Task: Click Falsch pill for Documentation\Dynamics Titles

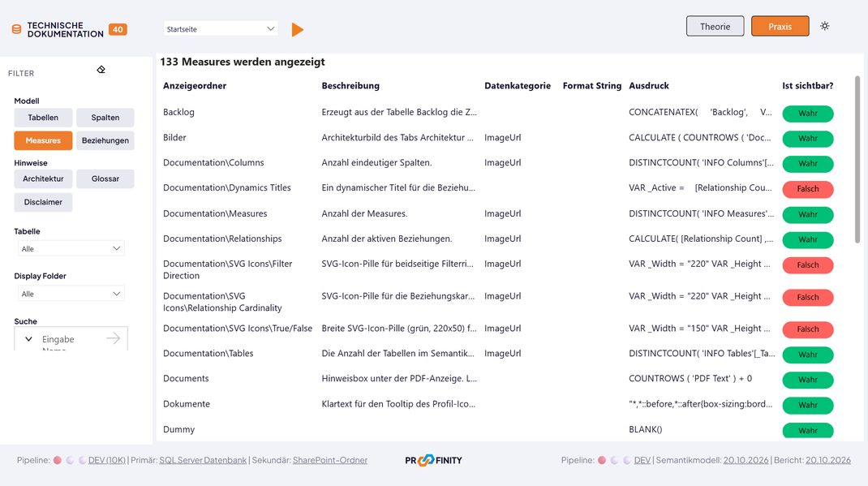Action: pyautogui.click(x=808, y=189)
